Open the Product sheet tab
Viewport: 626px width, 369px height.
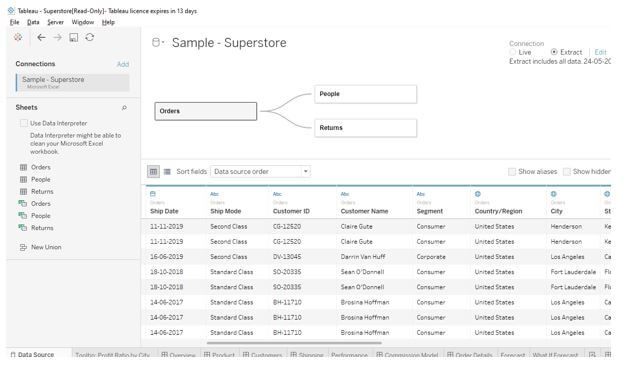[219, 355]
